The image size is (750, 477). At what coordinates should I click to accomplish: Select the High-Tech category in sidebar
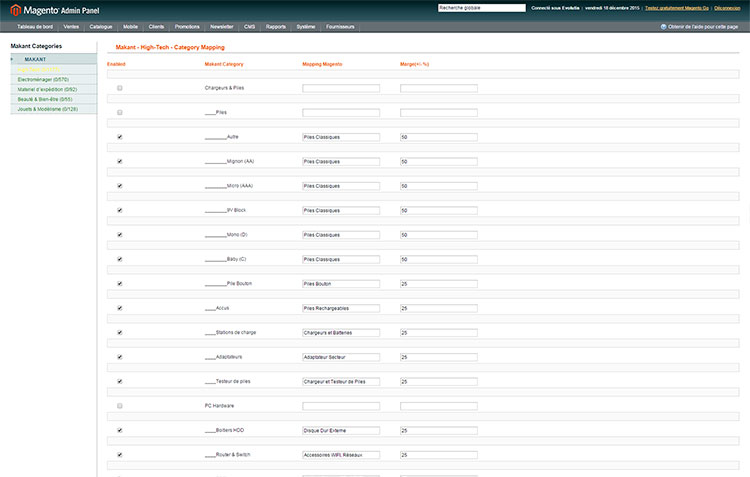(x=39, y=69)
